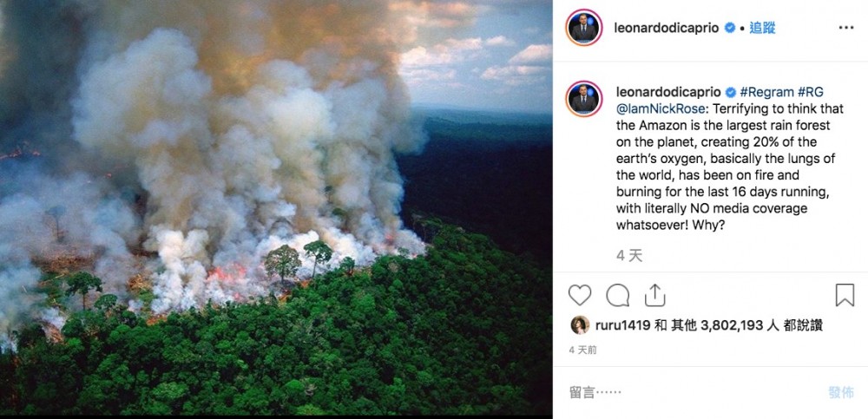Image resolution: width=868 pixels, height=419 pixels.
Task: Open the #Regram hashtag
Action: tap(766, 93)
